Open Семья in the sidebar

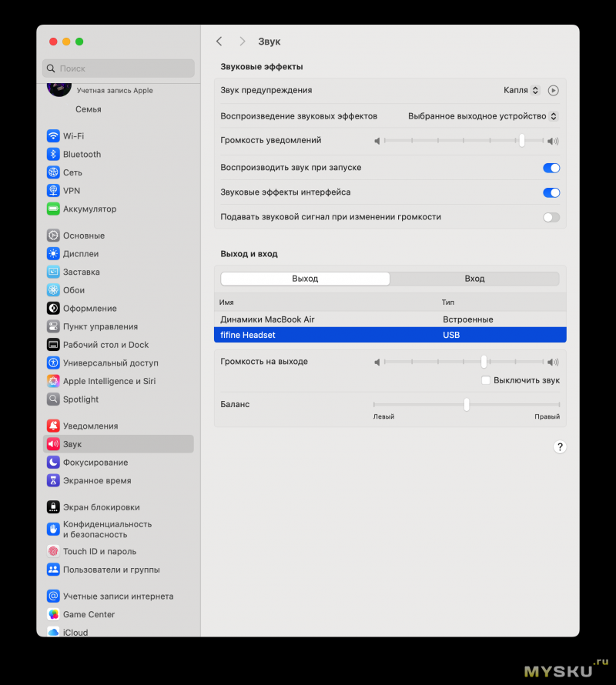pyautogui.click(x=89, y=109)
